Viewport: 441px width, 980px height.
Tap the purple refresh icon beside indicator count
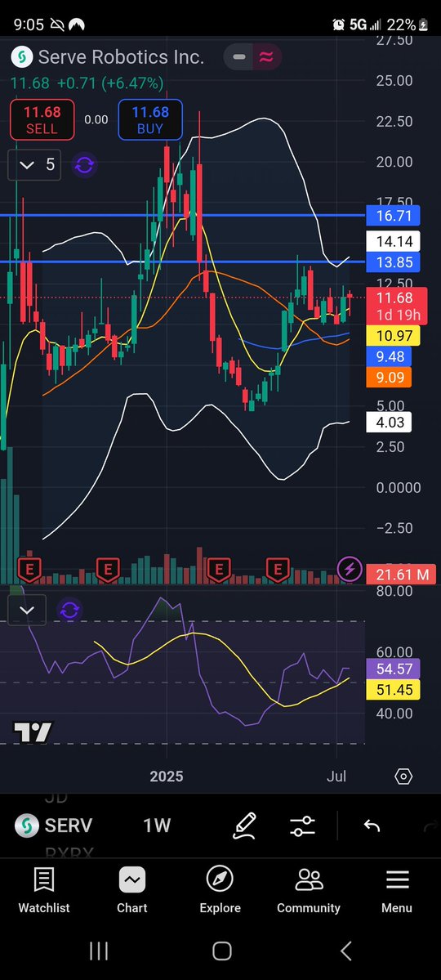(x=84, y=165)
